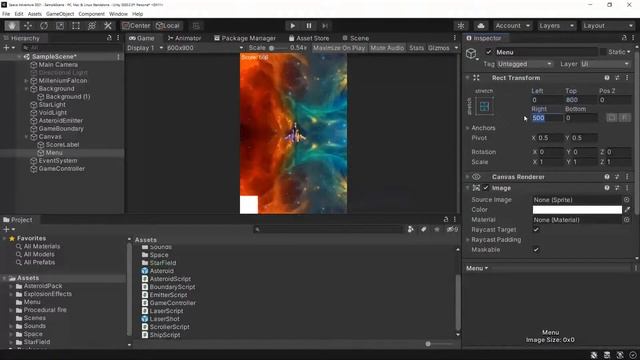Open Unity Collaborate services icon

461,26
